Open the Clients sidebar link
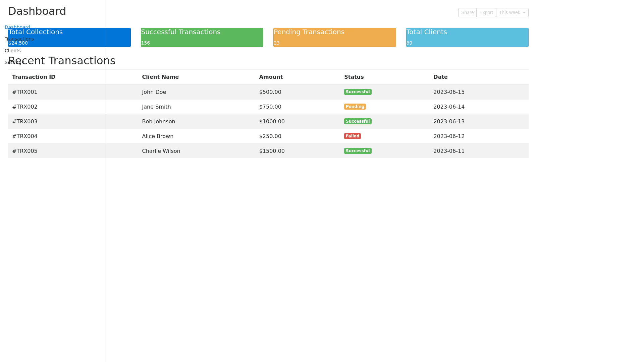 click(x=13, y=51)
